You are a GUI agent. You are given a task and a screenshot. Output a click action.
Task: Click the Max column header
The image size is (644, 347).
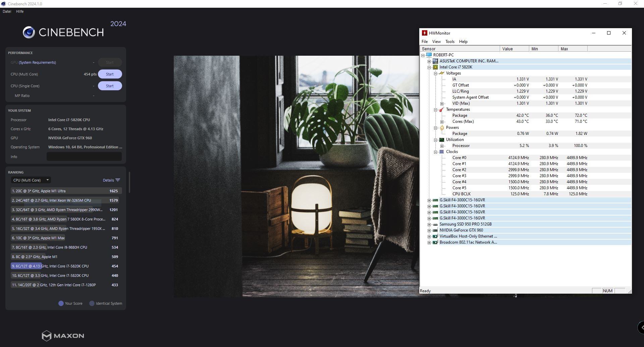(573, 49)
